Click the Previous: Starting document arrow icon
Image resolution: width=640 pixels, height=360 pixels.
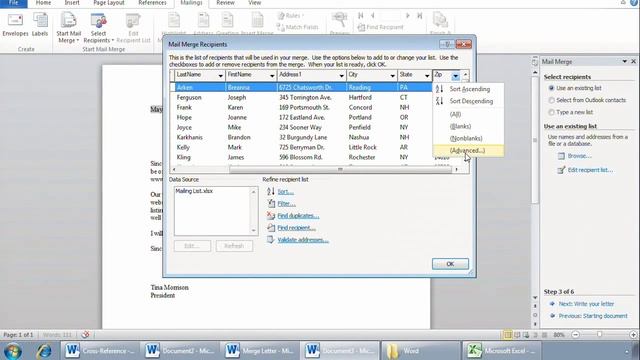coord(552,316)
